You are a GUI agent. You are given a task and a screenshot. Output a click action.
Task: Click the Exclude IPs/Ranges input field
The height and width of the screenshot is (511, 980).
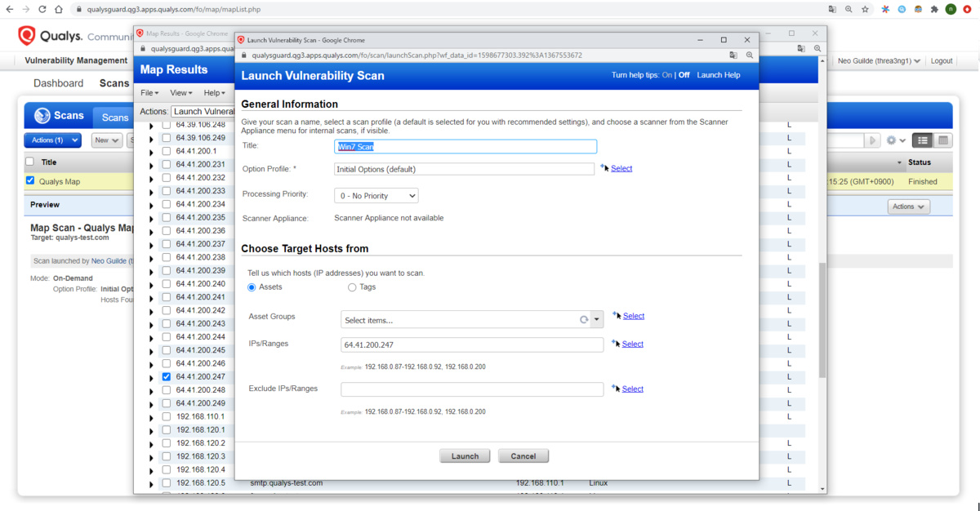click(x=472, y=389)
